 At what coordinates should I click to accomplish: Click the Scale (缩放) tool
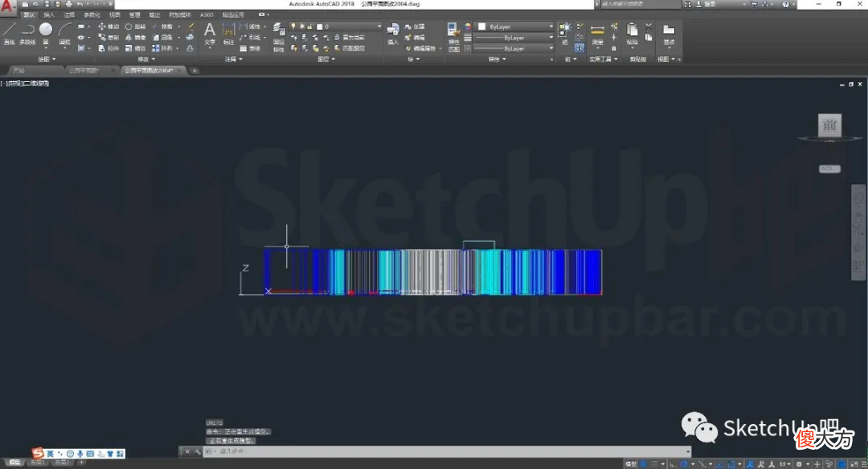click(136, 49)
